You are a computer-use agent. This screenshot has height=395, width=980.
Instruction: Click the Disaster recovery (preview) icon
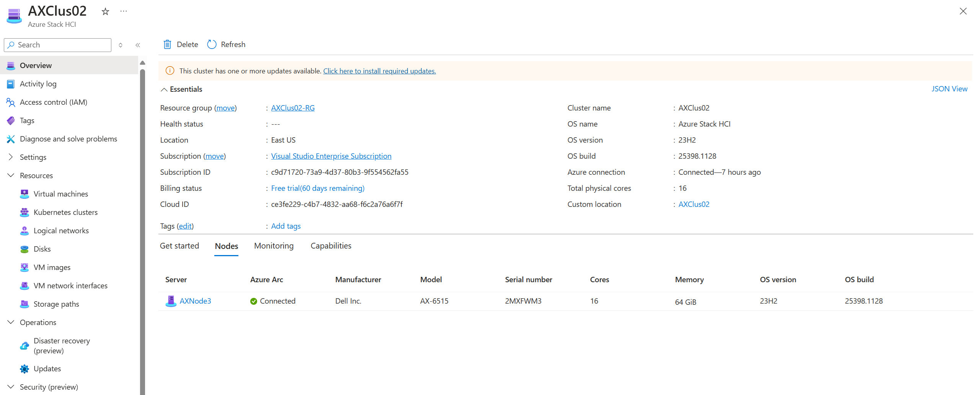pos(24,346)
